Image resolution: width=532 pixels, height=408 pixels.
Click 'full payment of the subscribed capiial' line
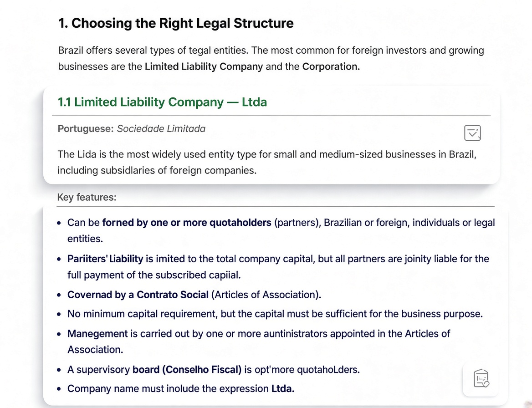tap(154, 275)
